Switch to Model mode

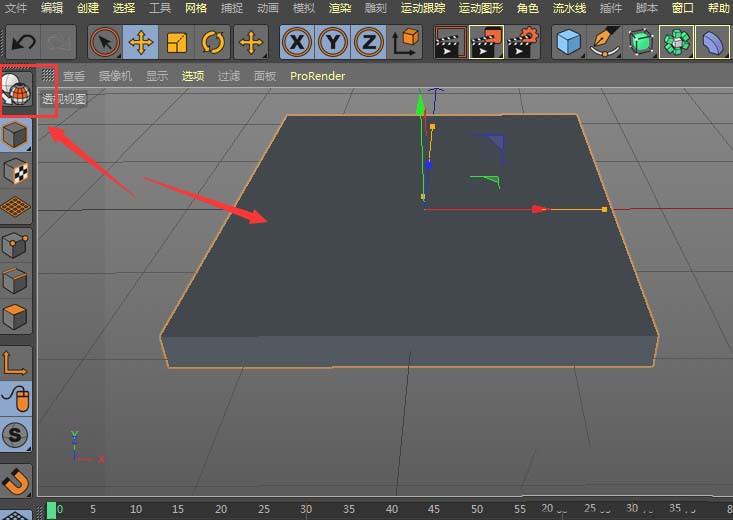coord(15,135)
